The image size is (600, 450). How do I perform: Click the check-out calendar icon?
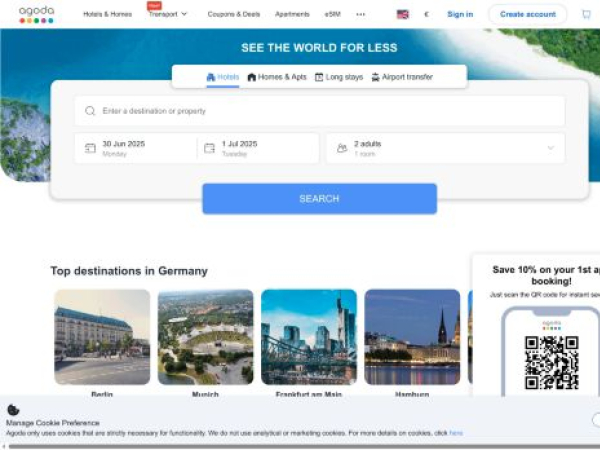209,148
